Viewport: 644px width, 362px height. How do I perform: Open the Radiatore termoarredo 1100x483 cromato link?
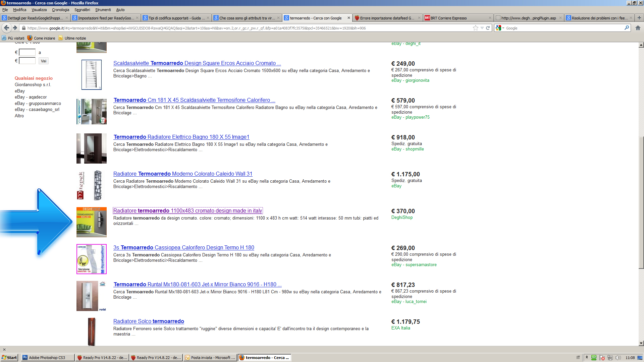(188, 210)
